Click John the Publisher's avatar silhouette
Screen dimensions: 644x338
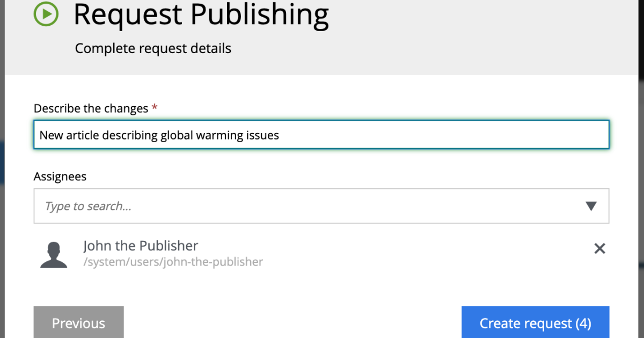pos(54,254)
